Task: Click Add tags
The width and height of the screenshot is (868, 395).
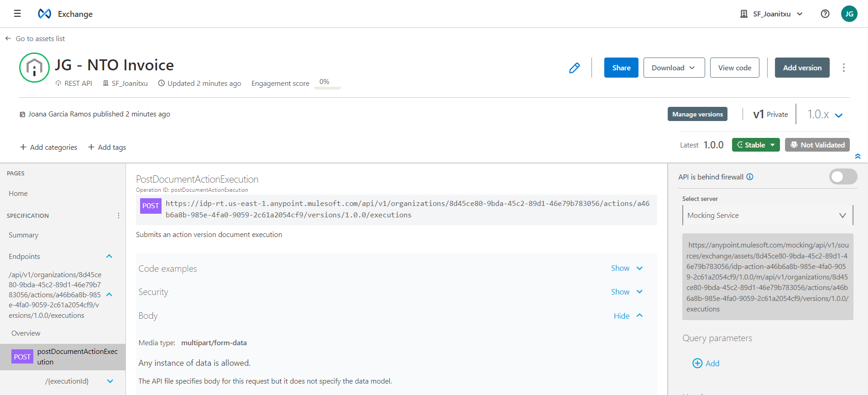Action: [112, 147]
